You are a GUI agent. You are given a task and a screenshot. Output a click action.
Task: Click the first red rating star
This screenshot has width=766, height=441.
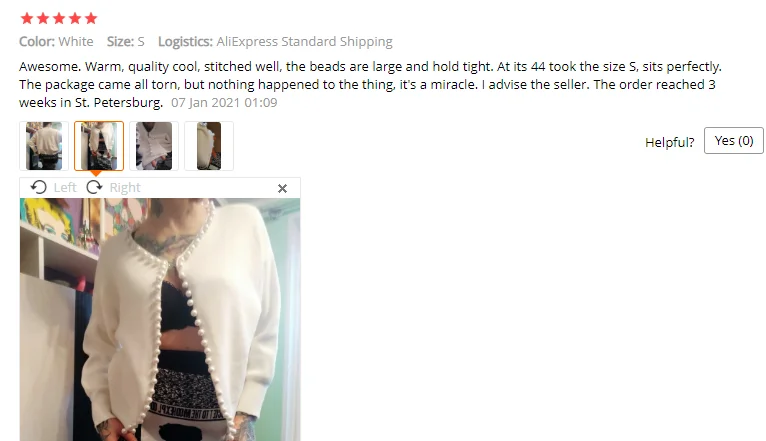[x=27, y=19]
